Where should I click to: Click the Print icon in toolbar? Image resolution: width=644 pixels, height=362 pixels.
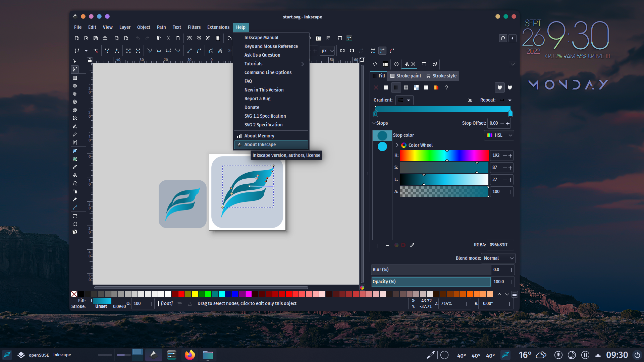(105, 38)
